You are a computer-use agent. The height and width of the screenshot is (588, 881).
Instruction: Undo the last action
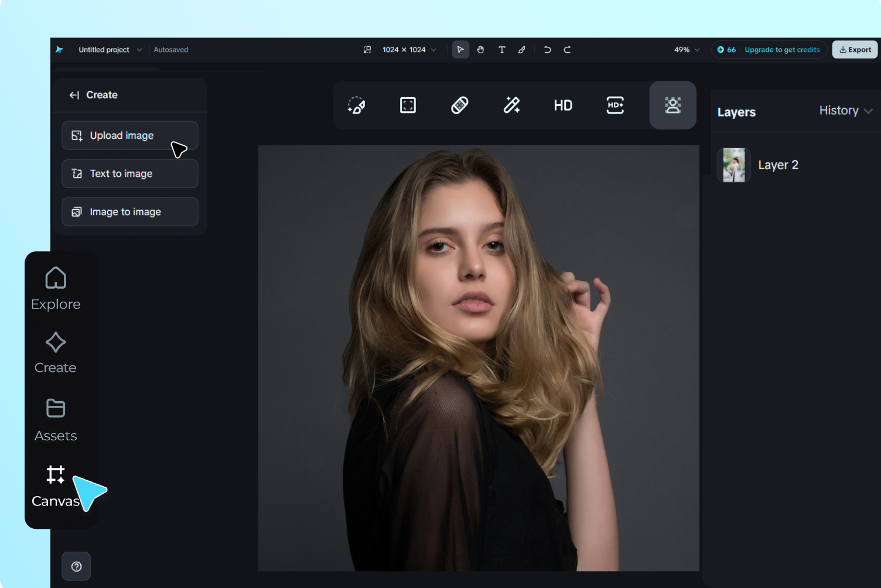[x=547, y=50]
